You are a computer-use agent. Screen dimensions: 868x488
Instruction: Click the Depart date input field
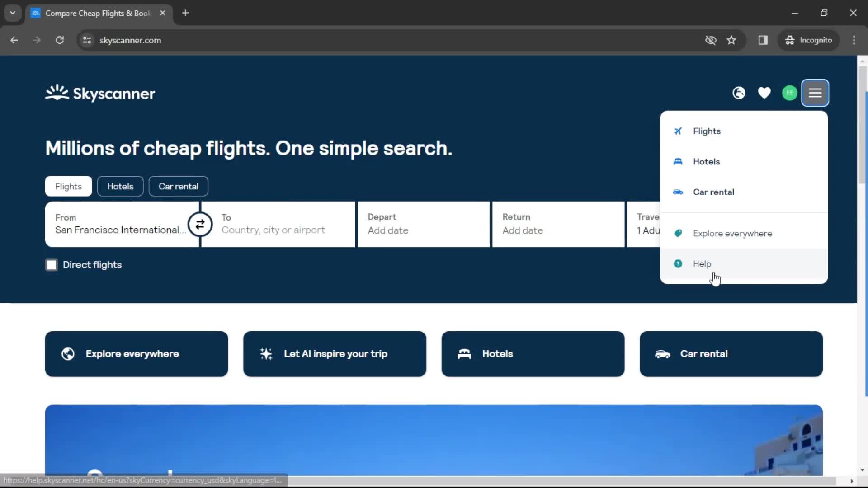click(x=424, y=224)
